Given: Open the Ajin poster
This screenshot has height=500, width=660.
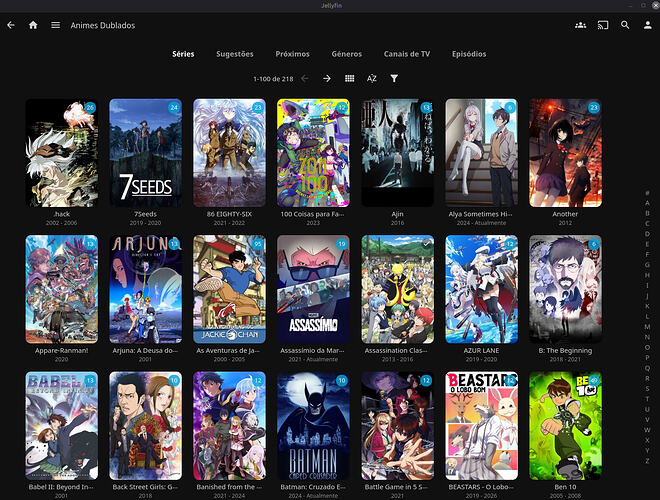Looking at the screenshot, I should click(x=397, y=153).
